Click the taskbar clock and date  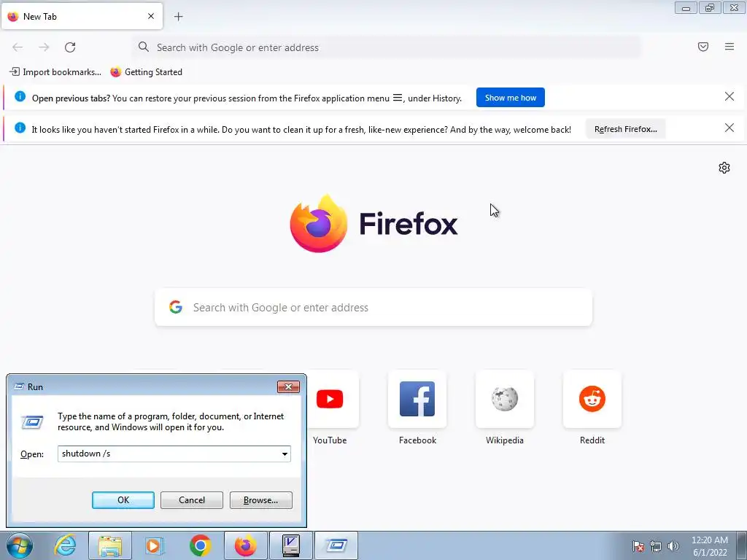click(709, 546)
